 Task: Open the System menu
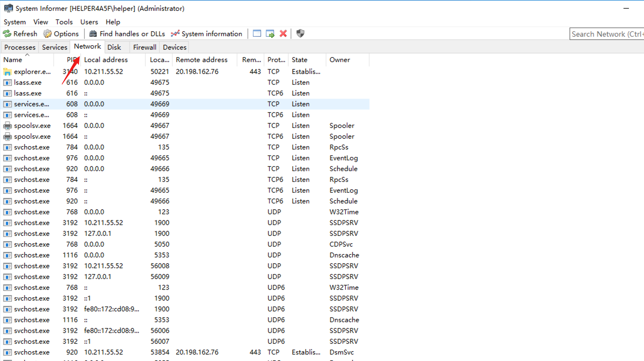15,22
